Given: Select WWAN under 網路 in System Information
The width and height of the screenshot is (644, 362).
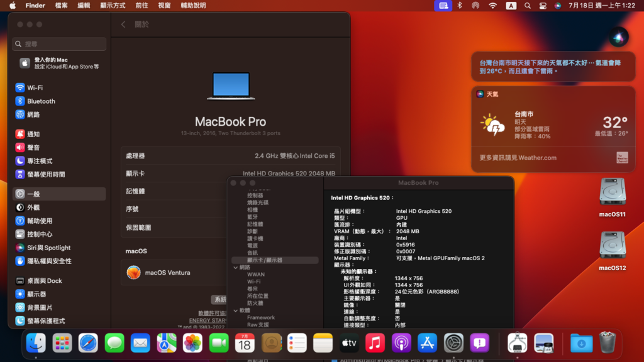Looking at the screenshot, I should (256, 275).
